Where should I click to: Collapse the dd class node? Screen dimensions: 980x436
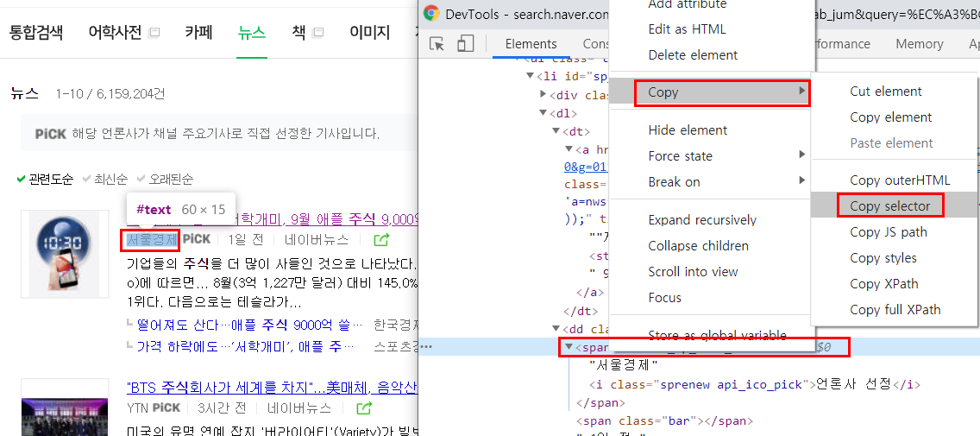(556, 329)
